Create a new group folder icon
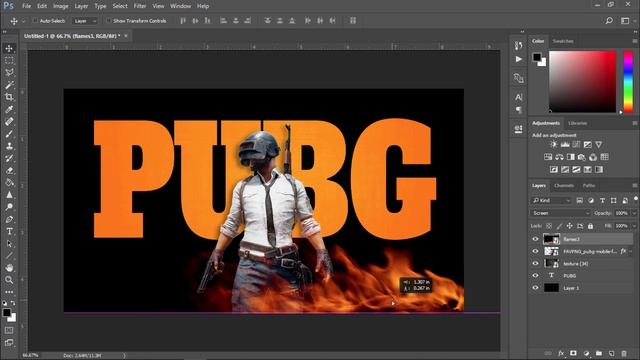The height and width of the screenshot is (360, 640). 599,353
